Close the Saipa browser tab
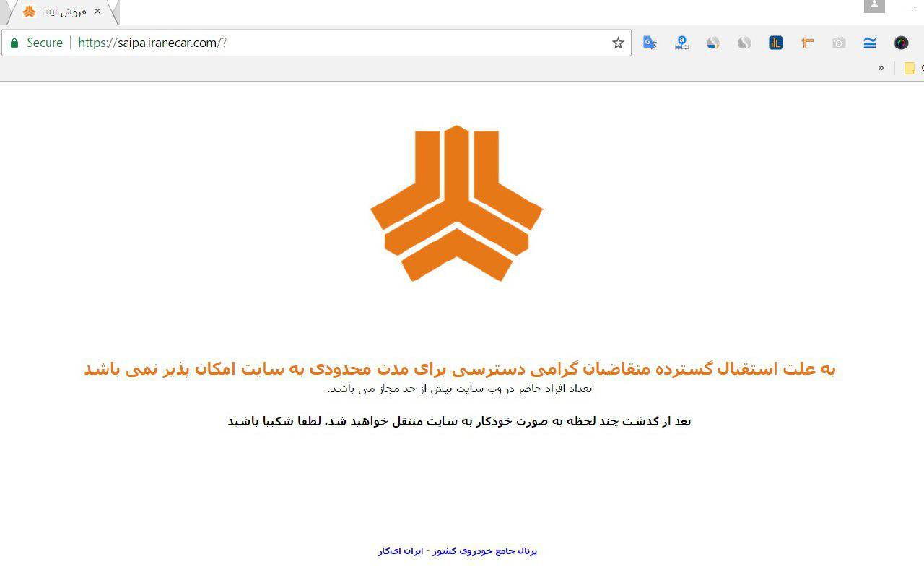This screenshot has height=580, width=924. click(97, 12)
